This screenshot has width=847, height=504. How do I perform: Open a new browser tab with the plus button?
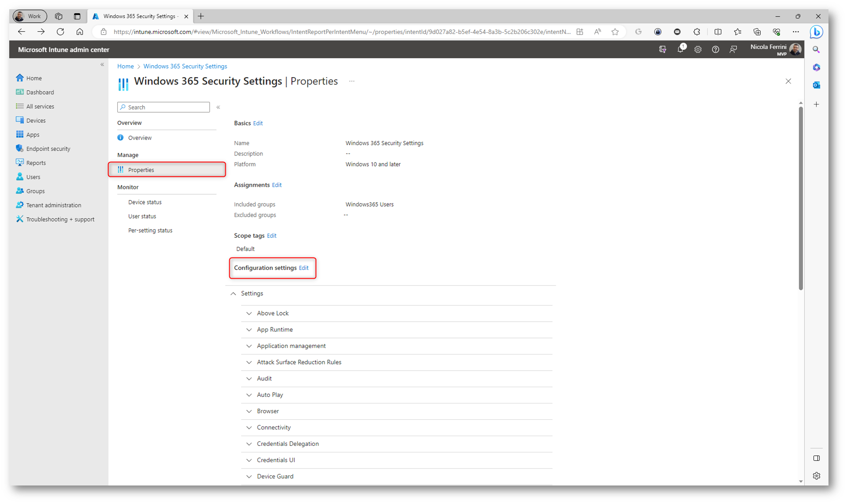pyautogui.click(x=201, y=16)
